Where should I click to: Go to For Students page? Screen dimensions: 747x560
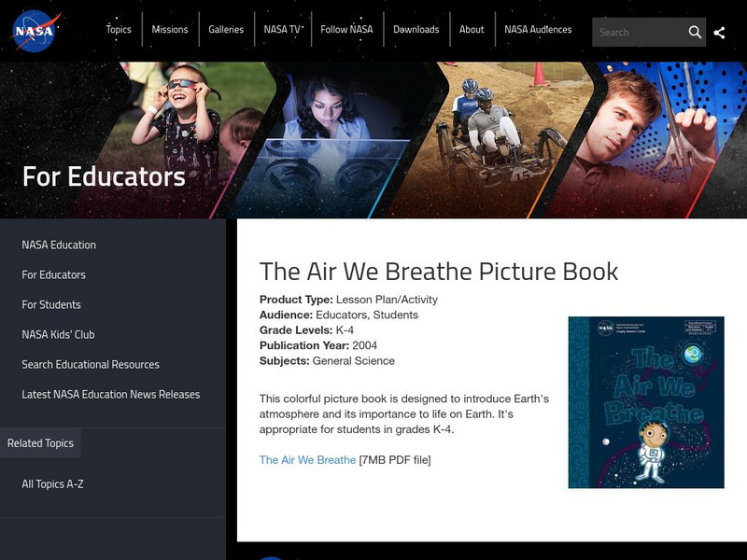(x=50, y=304)
